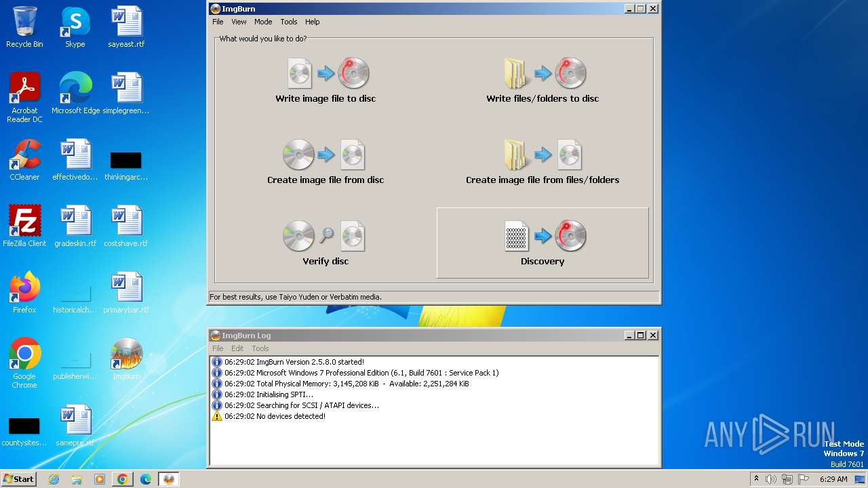Screen dimensions: 868x488
Task: Select the countysites desktop file
Action: 24,432
